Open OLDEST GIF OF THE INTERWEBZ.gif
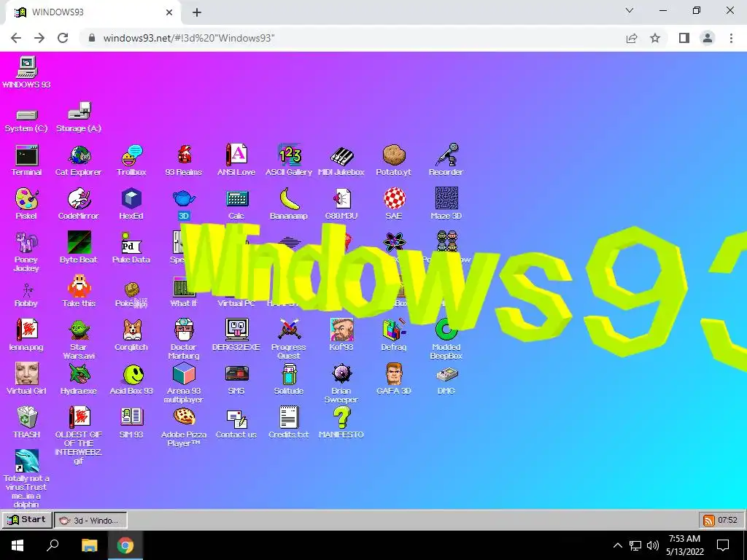747x560 pixels. pos(79,417)
